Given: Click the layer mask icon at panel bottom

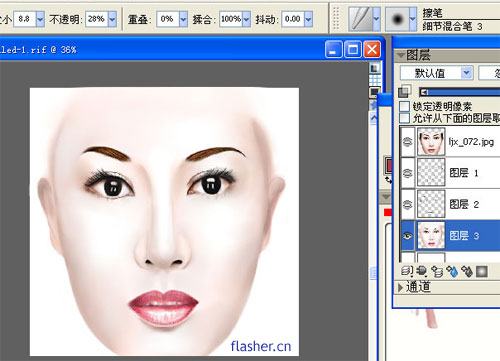Looking at the screenshot, I should point(482,271).
